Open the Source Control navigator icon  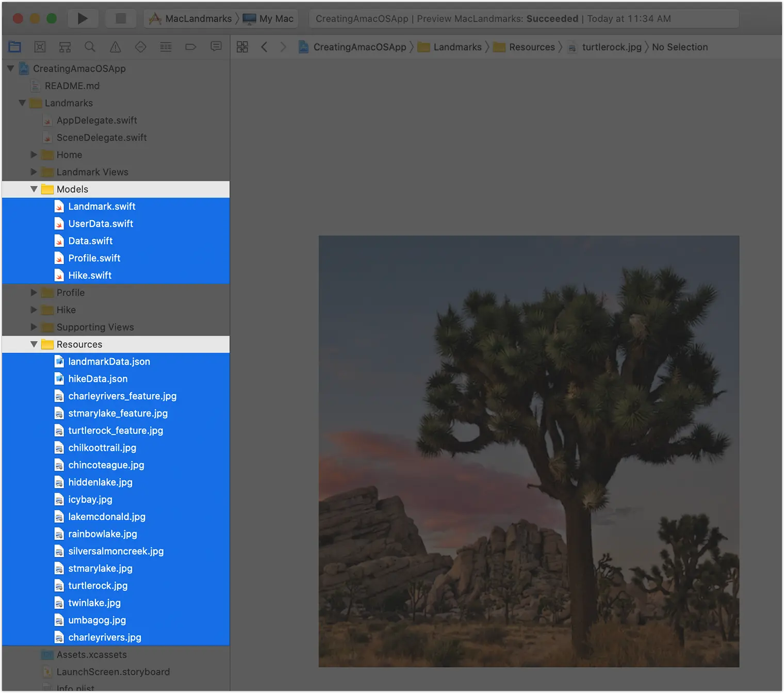40,47
